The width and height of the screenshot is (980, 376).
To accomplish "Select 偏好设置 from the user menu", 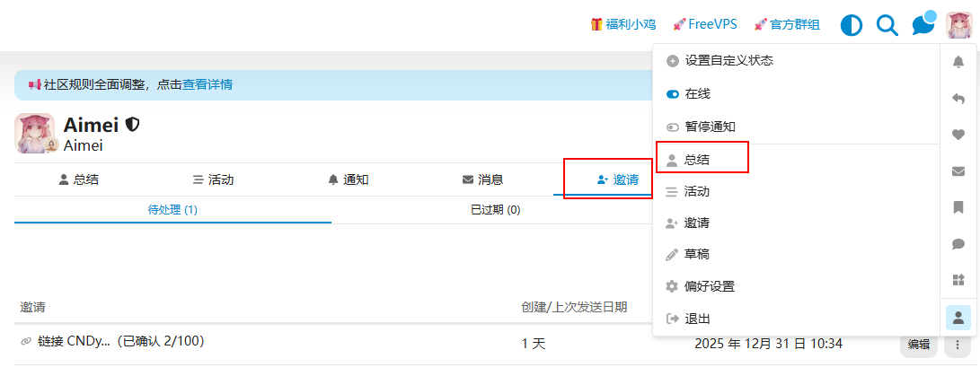I will coord(710,286).
